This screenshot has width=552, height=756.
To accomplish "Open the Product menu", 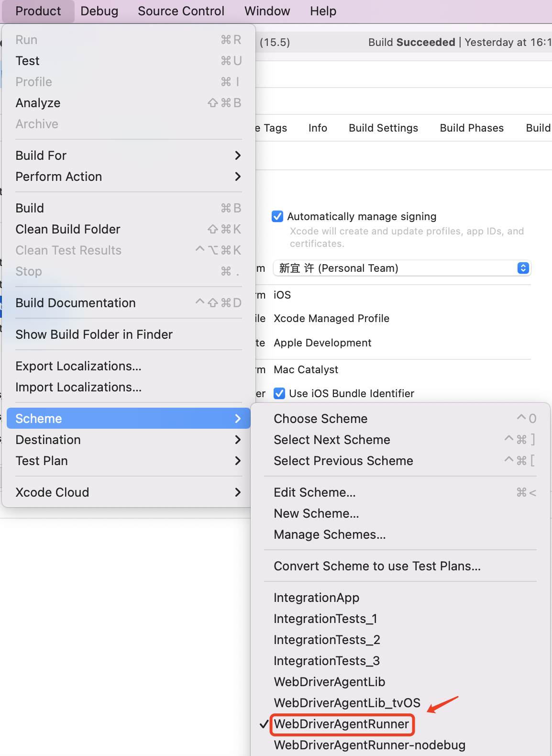I will pyautogui.click(x=38, y=11).
